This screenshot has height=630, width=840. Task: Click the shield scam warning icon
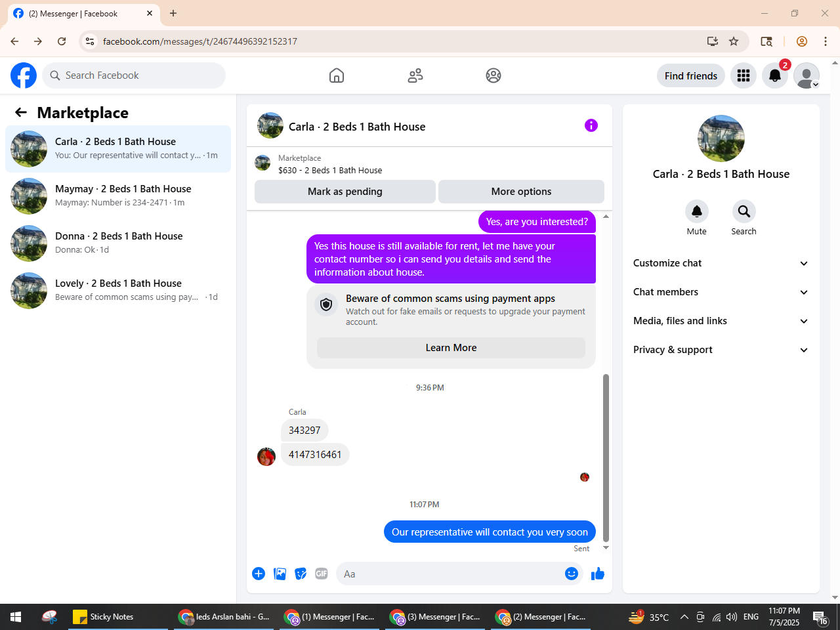(x=326, y=304)
